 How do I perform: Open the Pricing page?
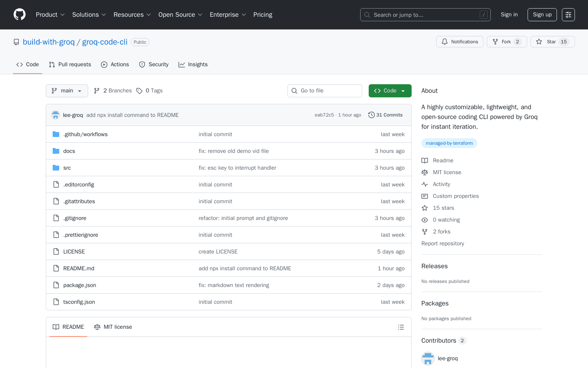click(x=263, y=15)
